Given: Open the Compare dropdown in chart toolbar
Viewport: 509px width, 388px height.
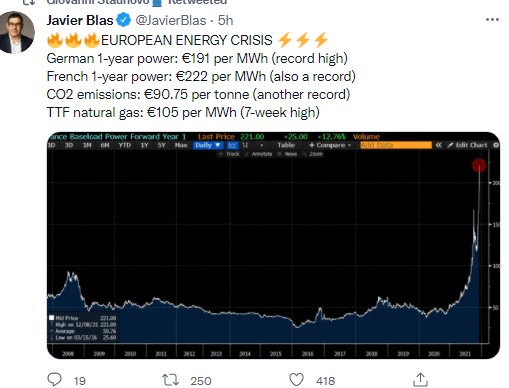Looking at the screenshot, I should point(330,145).
